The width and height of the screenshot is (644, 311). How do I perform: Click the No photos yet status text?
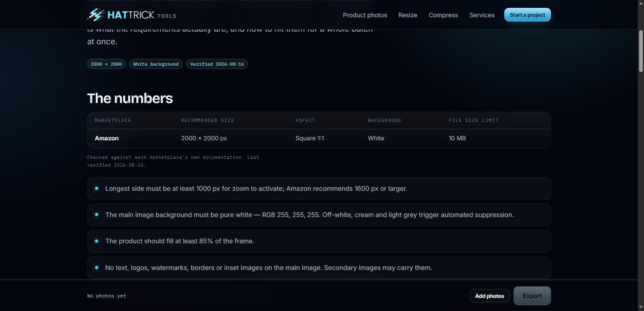pyautogui.click(x=106, y=296)
